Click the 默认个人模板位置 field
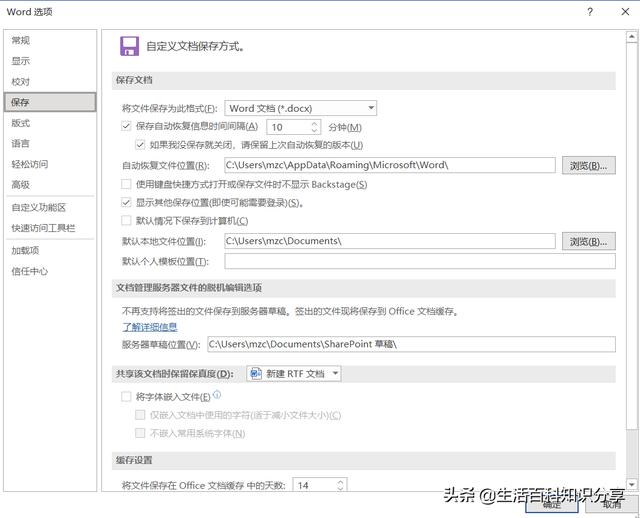 point(420,261)
